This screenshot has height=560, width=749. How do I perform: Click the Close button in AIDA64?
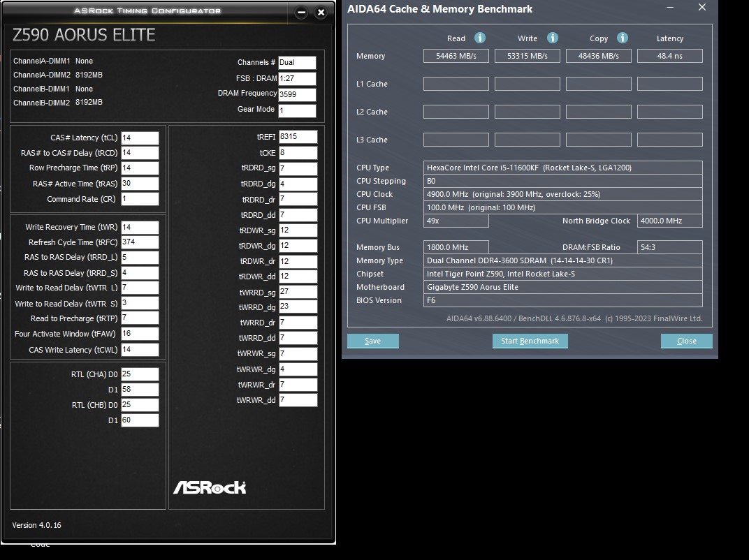(686, 341)
